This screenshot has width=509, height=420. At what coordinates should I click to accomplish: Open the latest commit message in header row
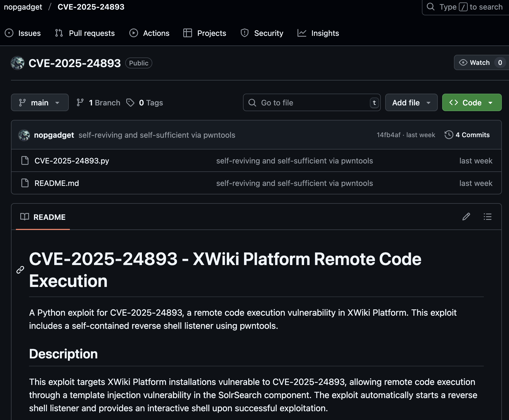pos(157,135)
